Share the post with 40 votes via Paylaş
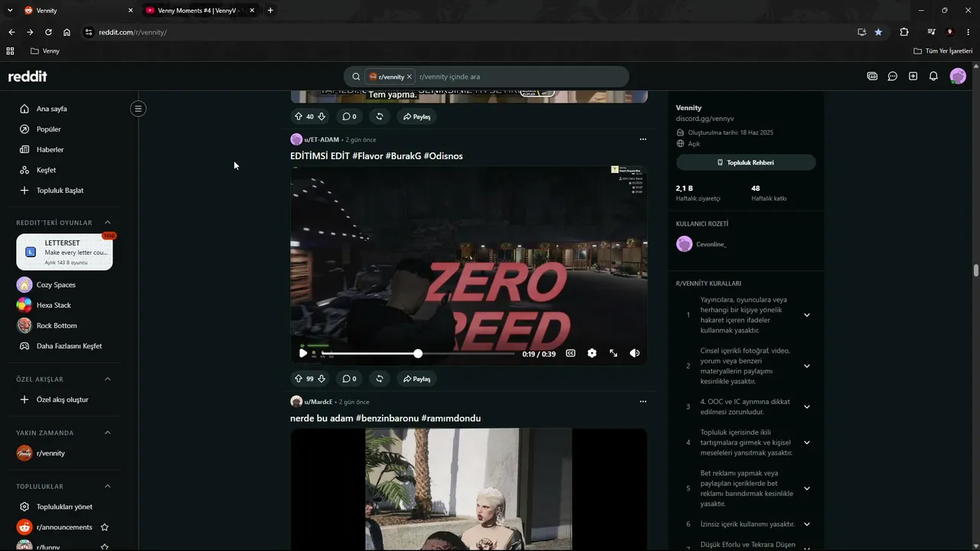Image resolution: width=980 pixels, height=551 pixels. [x=417, y=116]
